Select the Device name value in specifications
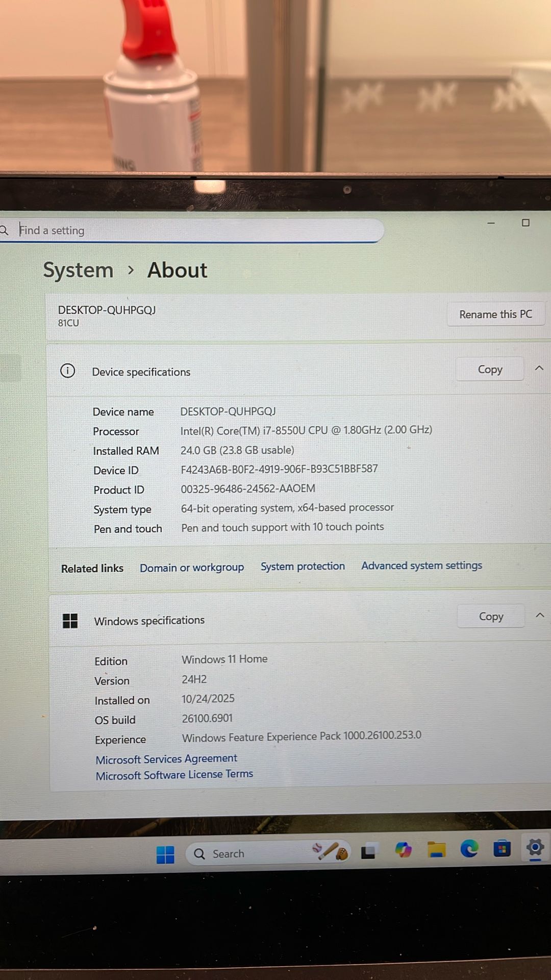Screen dimensions: 551x980 [x=228, y=411]
